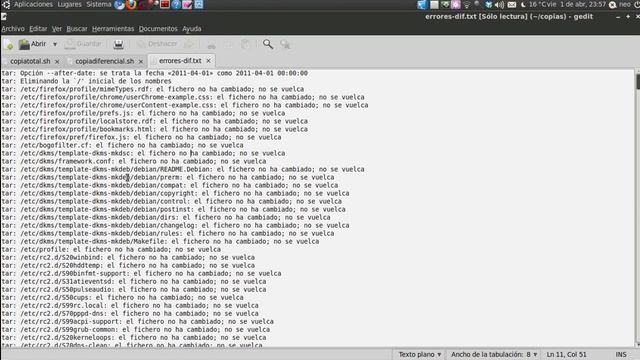Image resolution: width=640 pixels, height=360 pixels.
Task: Open the Editar menu
Action: [x=38, y=29]
